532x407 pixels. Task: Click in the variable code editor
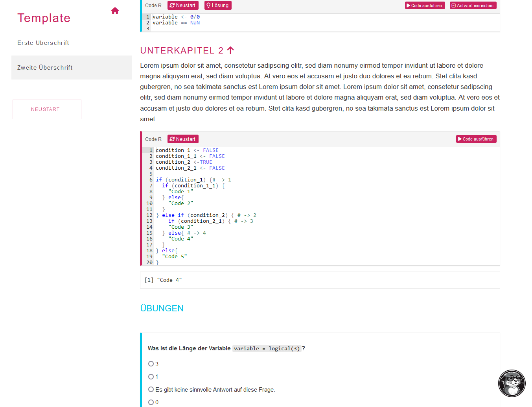point(320,23)
